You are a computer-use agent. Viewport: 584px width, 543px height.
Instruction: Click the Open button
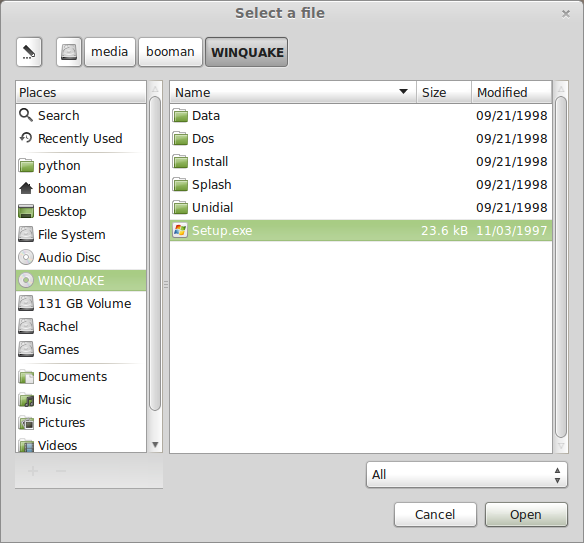point(526,514)
